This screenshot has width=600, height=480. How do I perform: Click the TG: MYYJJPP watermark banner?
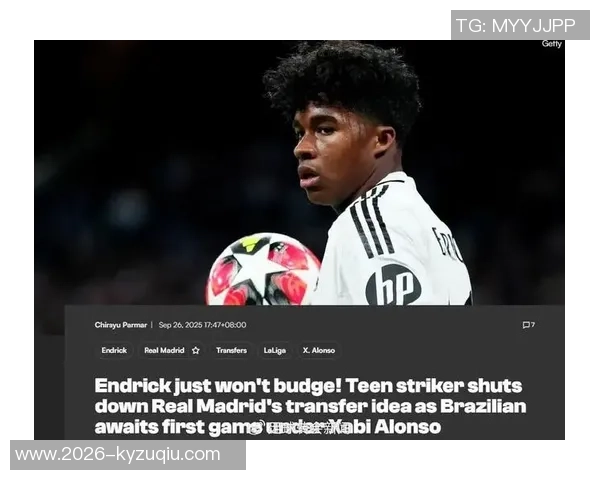pos(520,25)
